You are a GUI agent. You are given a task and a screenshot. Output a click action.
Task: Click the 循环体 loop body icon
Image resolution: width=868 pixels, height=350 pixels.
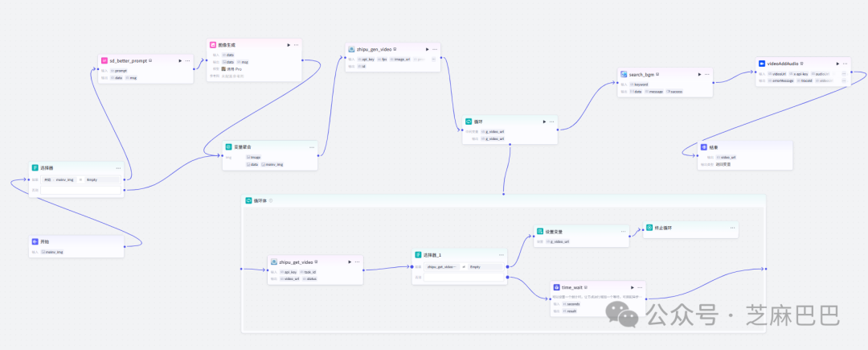click(x=249, y=200)
